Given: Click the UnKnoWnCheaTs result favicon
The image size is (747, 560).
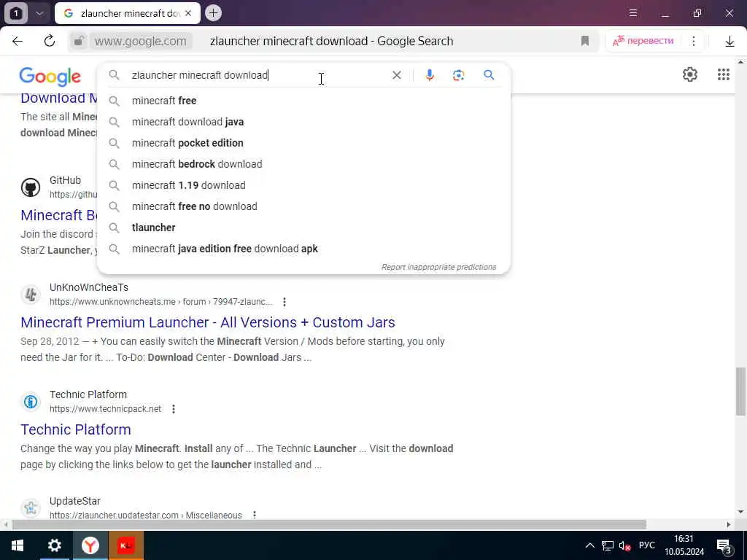Looking at the screenshot, I should (x=31, y=295).
